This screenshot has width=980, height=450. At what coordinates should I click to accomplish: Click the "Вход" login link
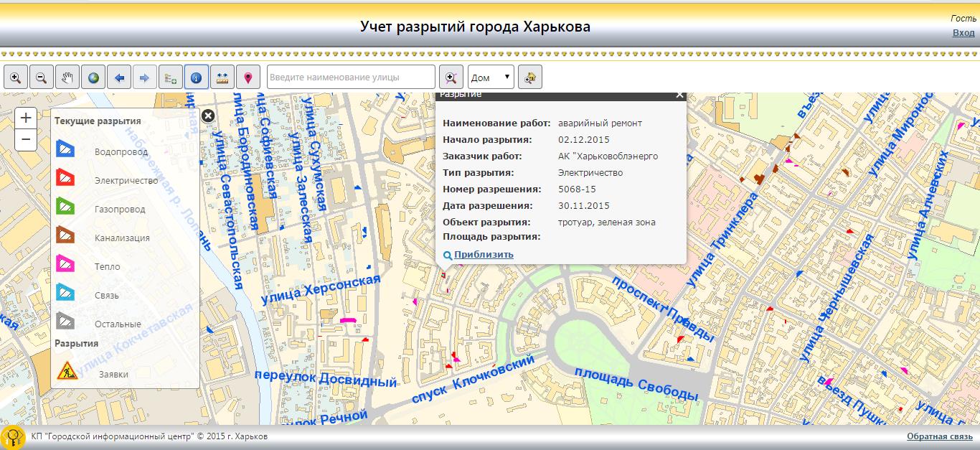[x=963, y=33]
